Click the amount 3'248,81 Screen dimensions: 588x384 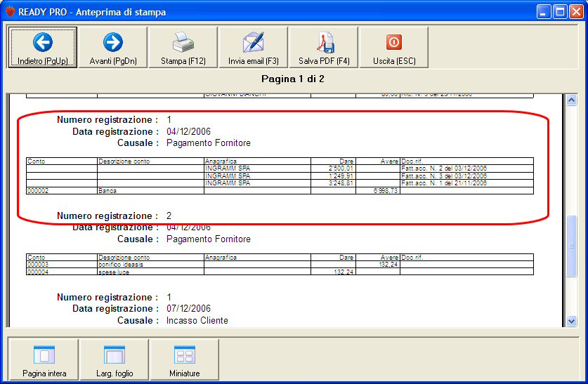[341, 183]
